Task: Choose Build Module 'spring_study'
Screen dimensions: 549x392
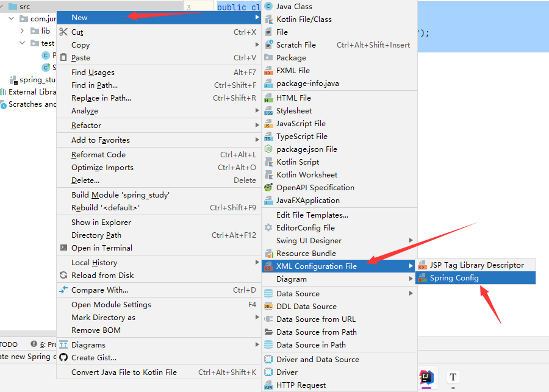Action: click(x=159, y=195)
